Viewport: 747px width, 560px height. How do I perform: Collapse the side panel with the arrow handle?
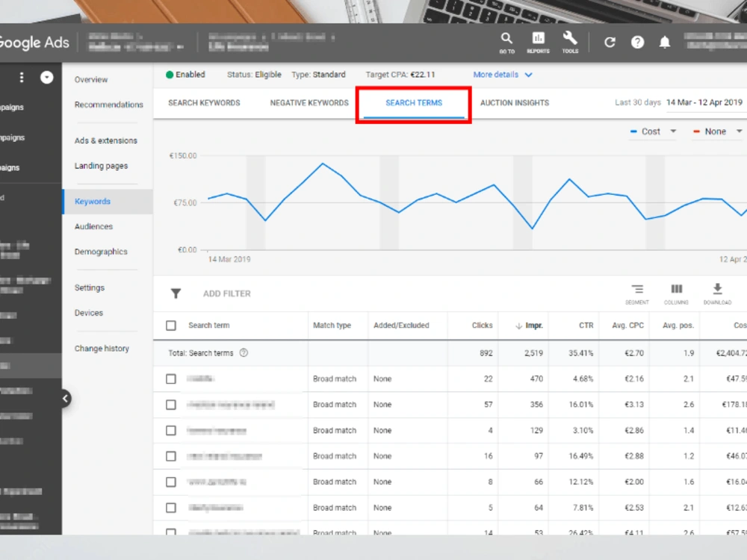(65, 399)
